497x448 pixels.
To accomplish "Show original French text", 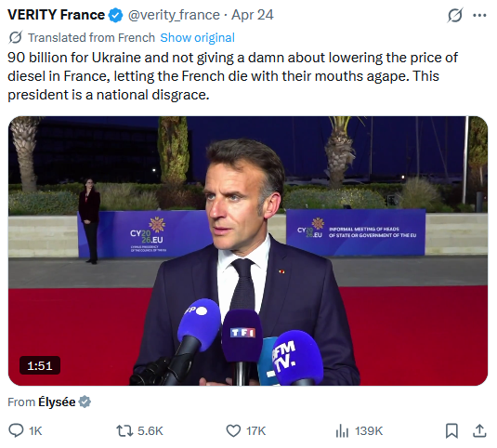I will point(197,38).
